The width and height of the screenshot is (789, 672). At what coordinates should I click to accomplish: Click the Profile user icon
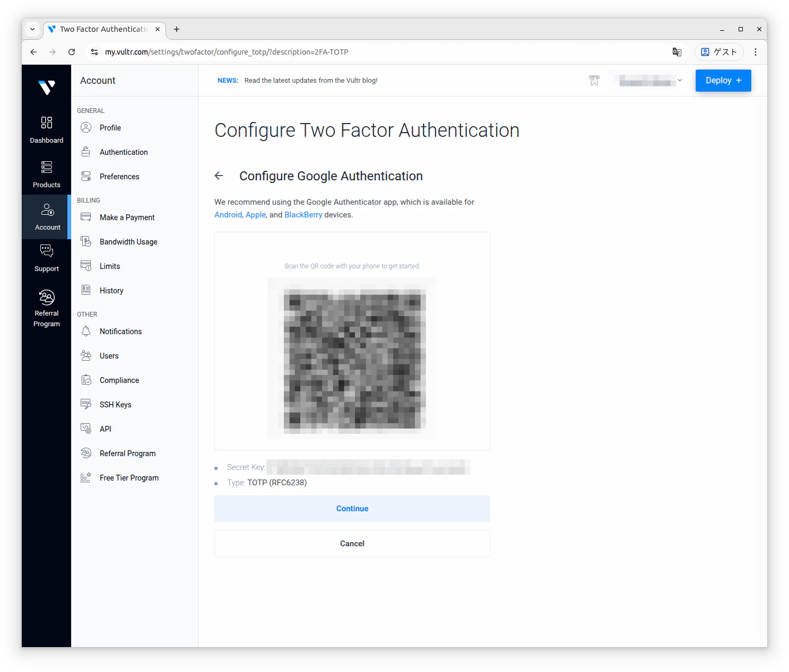point(86,128)
